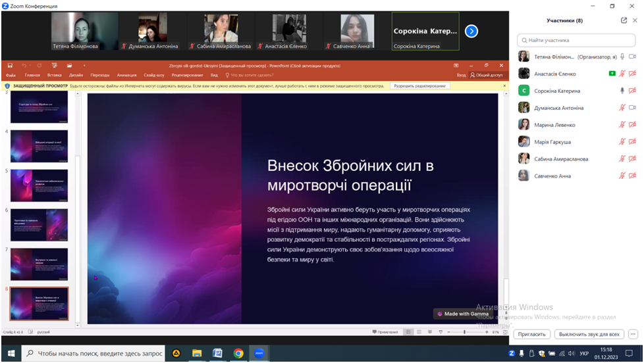Pop out the participants panel

624,20
